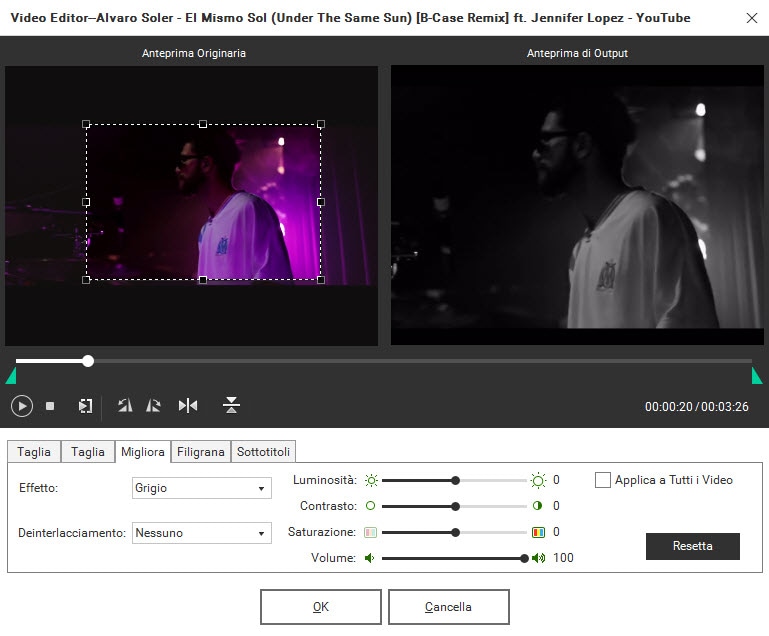769x636 pixels.
Task: Click the Resetta button
Action: (692, 546)
